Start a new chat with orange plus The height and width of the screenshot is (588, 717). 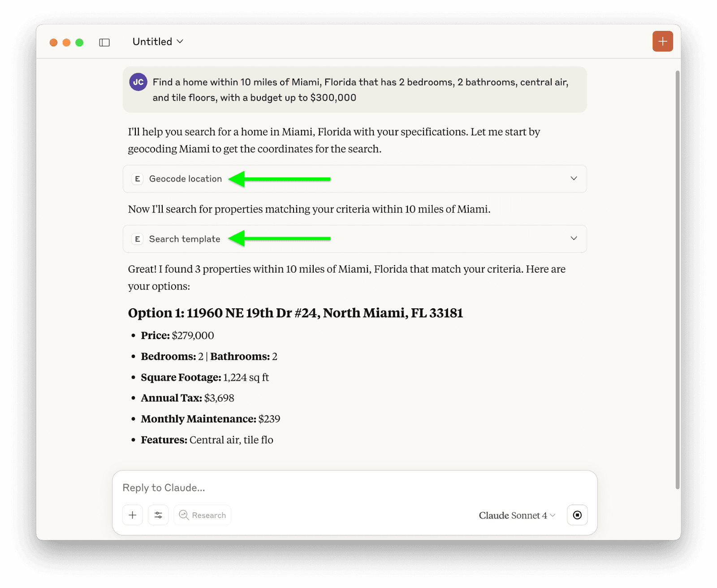pyautogui.click(x=662, y=42)
